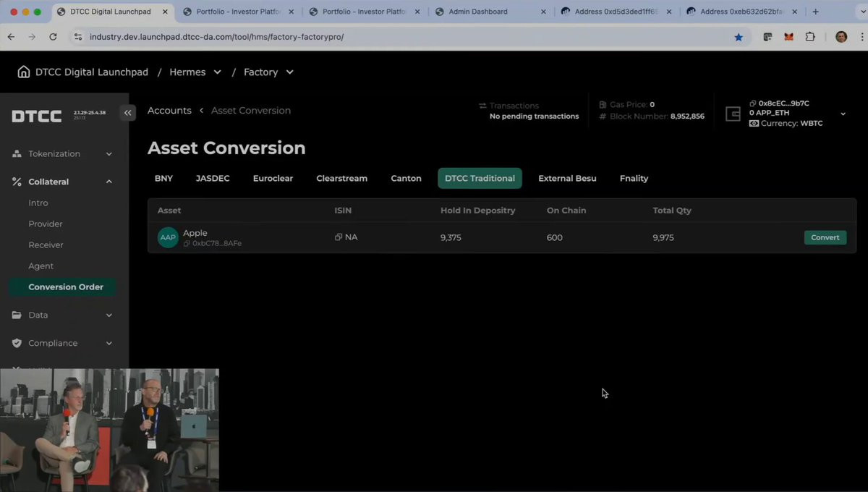868x492 pixels.
Task: Reload the page in the browser
Action: tap(53, 37)
